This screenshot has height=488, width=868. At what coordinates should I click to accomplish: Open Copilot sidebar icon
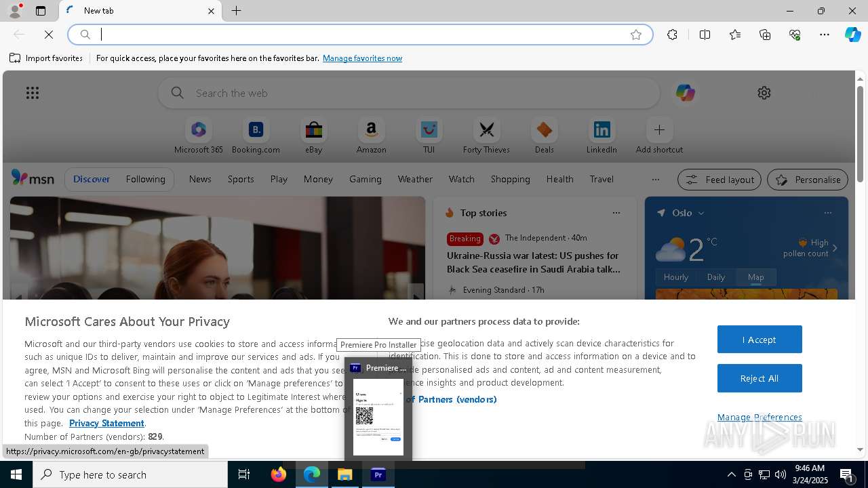(x=852, y=35)
